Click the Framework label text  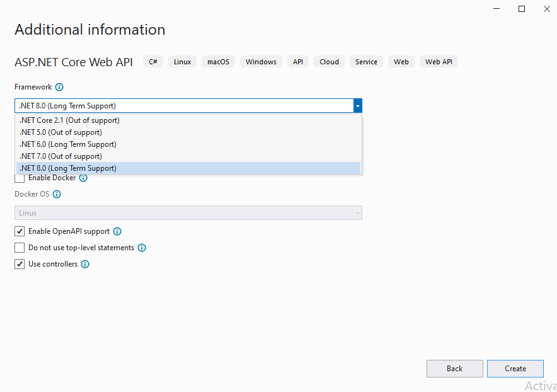(x=33, y=87)
